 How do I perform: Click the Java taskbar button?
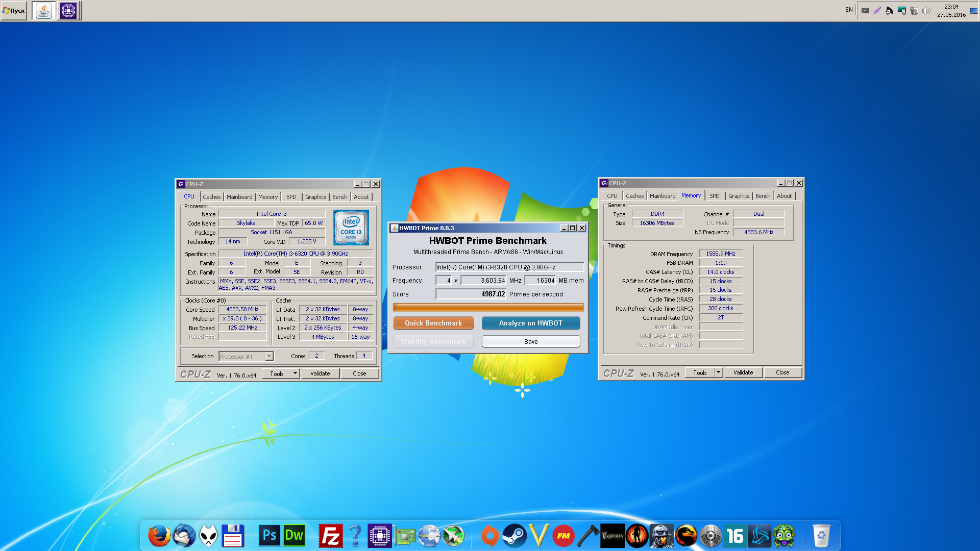(44, 10)
